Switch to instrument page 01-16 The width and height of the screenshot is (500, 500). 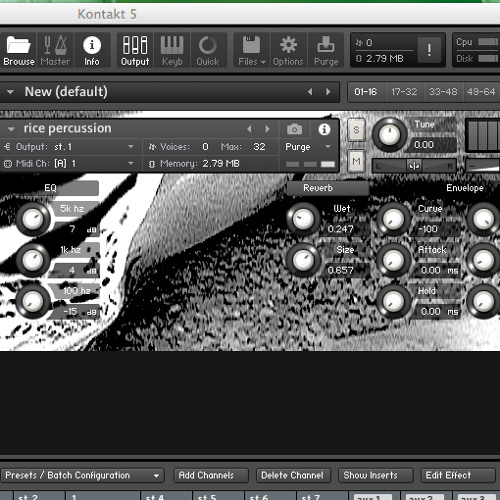pyautogui.click(x=366, y=92)
